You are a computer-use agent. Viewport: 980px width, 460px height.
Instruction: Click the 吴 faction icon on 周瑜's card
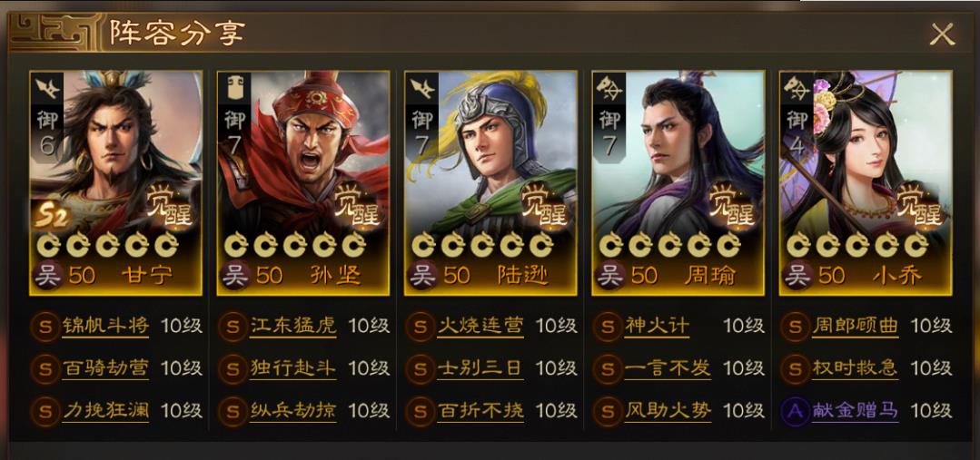coord(609,275)
